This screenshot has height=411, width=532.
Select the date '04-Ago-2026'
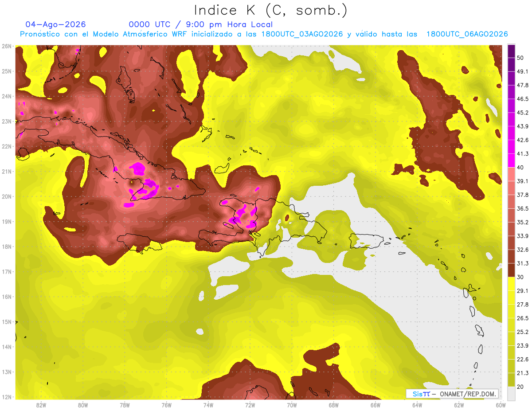tap(56, 24)
